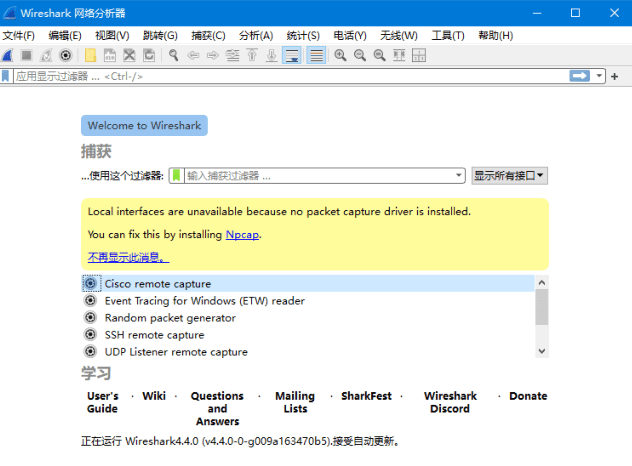Image resolution: width=632 pixels, height=466 pixels.
Task: Open Donate link
Action: (528, 396)
